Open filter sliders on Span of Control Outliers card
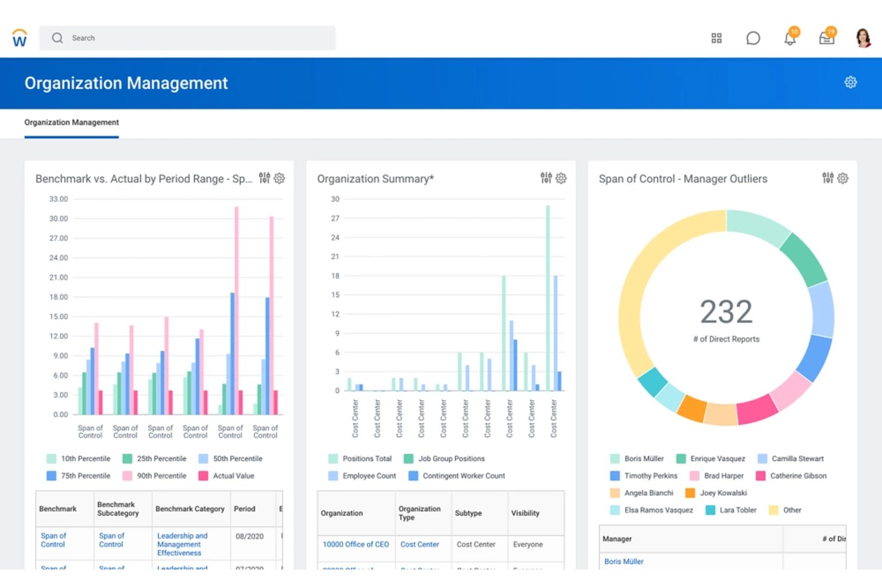Viewport: 882px width, 588px height. (828, 178)
